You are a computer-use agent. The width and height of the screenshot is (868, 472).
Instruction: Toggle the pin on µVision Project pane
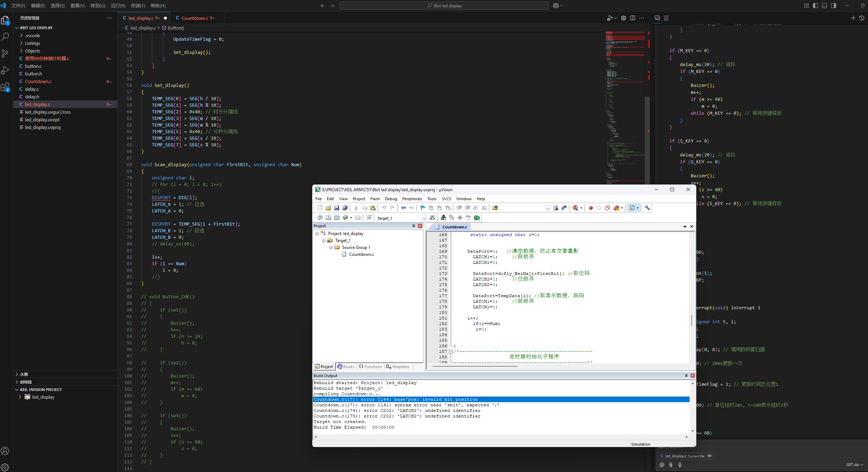(413, 226)
